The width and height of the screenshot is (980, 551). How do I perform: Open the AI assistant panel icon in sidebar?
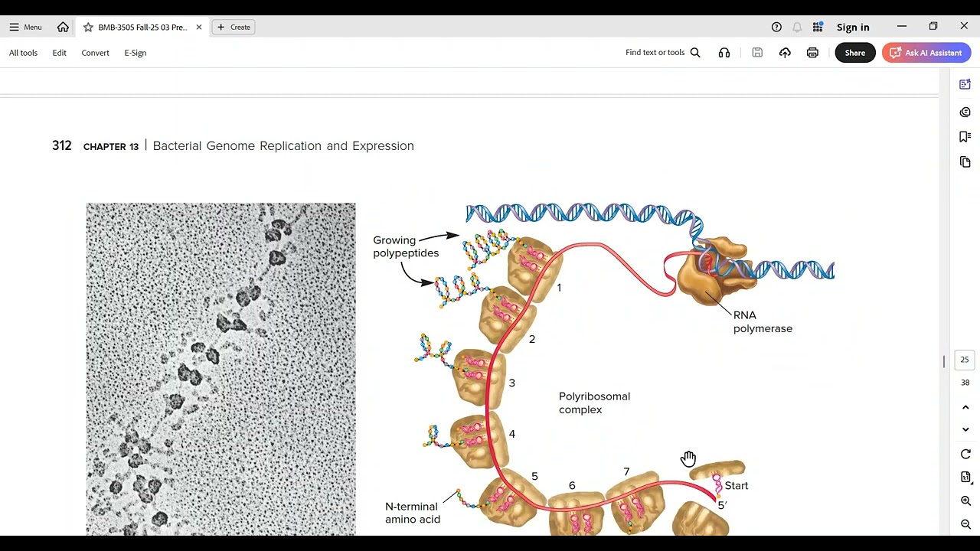click(x=965, y=84)
